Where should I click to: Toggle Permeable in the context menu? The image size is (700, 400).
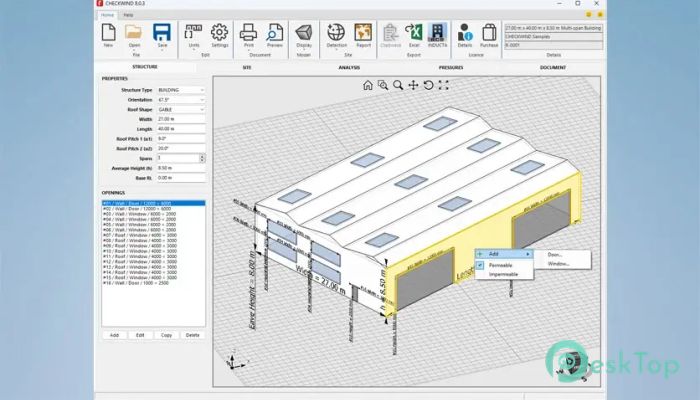click(x=504, y=265)
